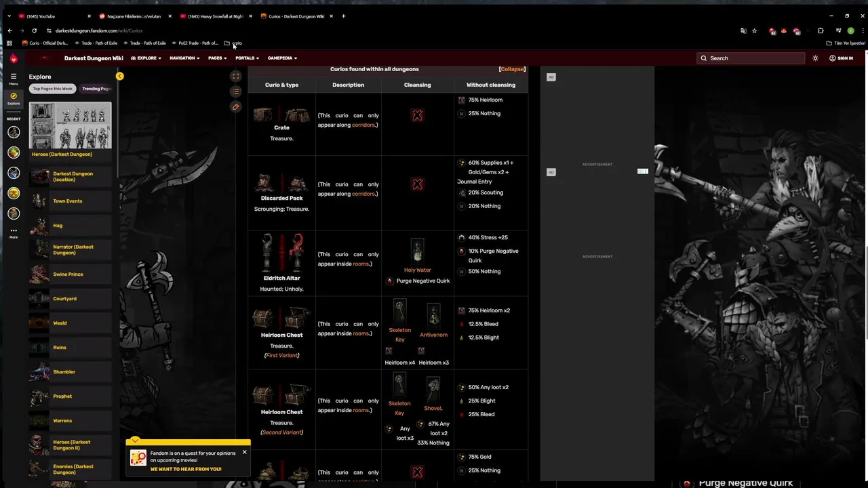Toggle the light/dark theme sun icon

click(815, 58)
